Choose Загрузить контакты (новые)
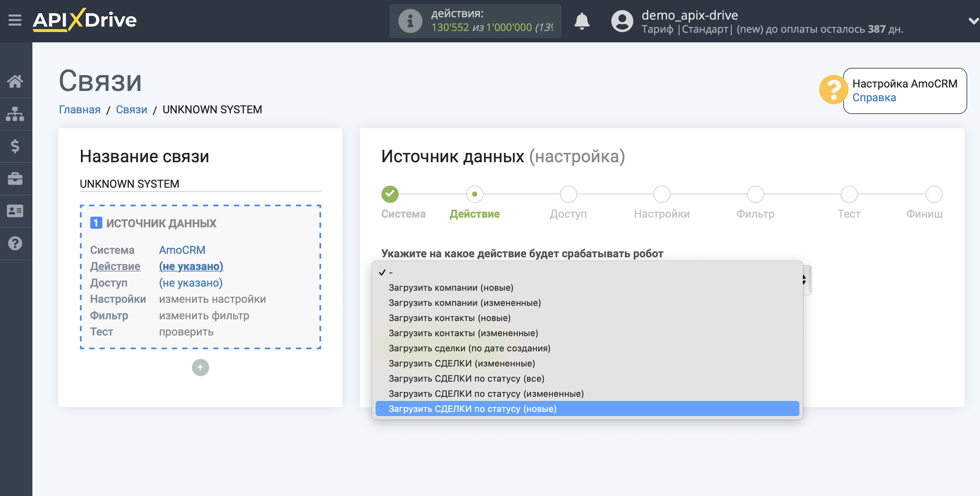 pyautogui.click(x=587, y=318)
